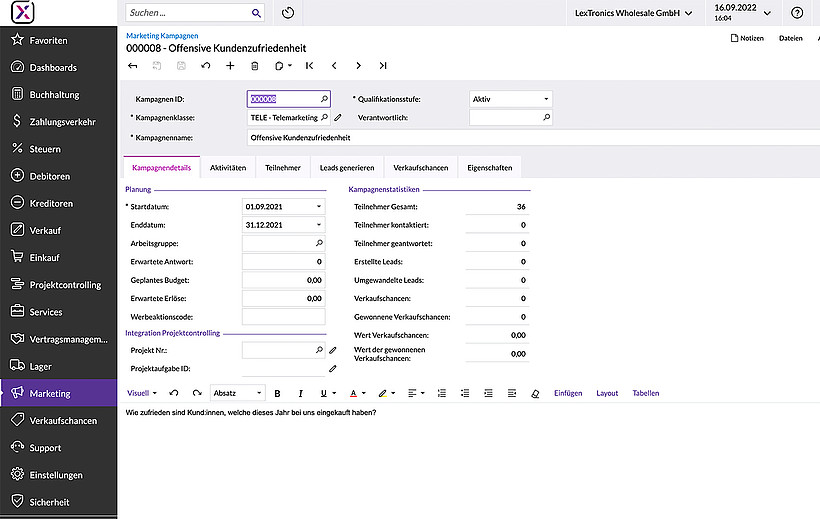Open the clipboard copy-paste dropdown

click(x=283, y=66)
